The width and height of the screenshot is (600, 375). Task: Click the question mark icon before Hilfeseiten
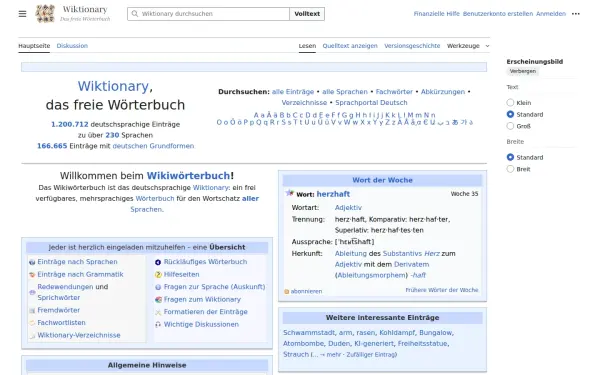(158, 275)
